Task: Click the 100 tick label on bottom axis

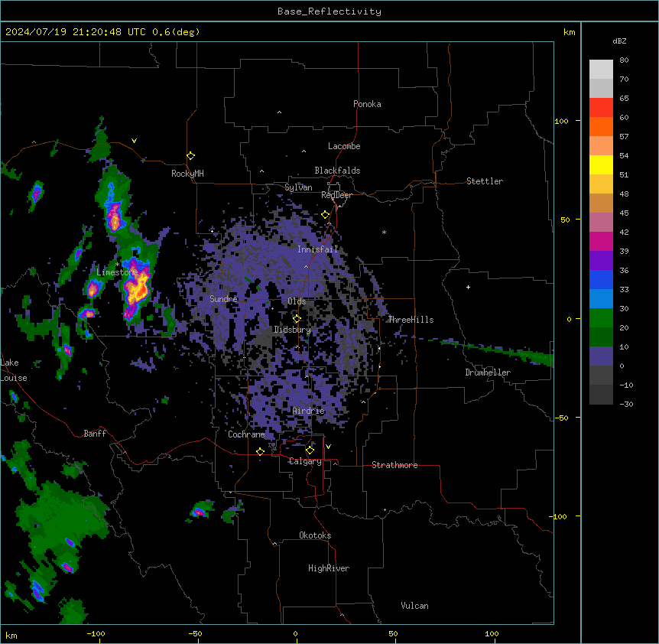Action: (492, 633)
